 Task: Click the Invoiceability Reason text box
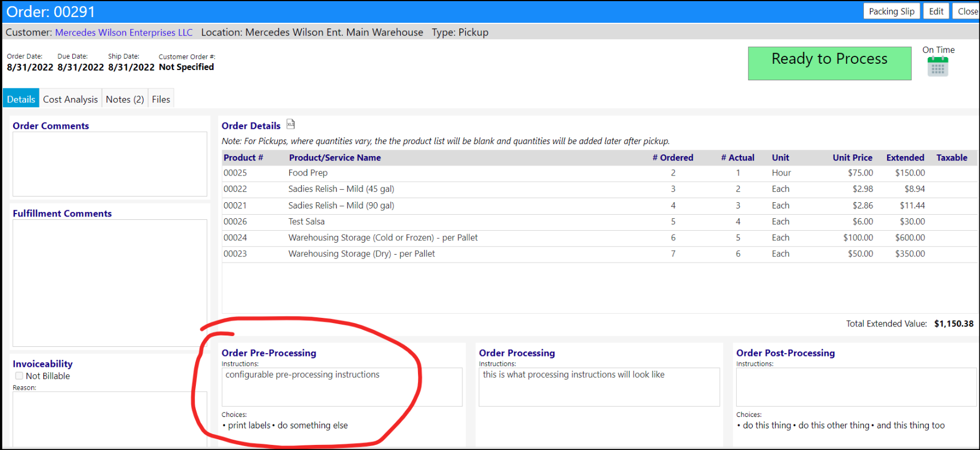click(x=110, y=419)
